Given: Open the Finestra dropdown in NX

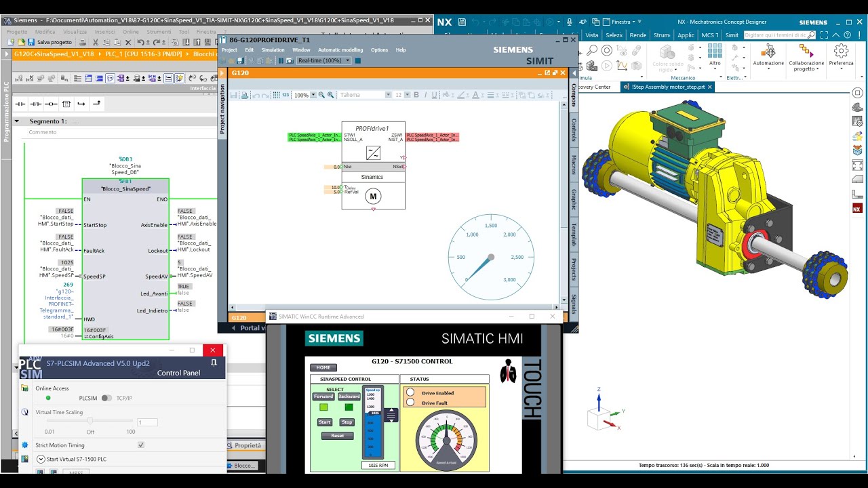Looking at the screenshot, I should [619, 22].
